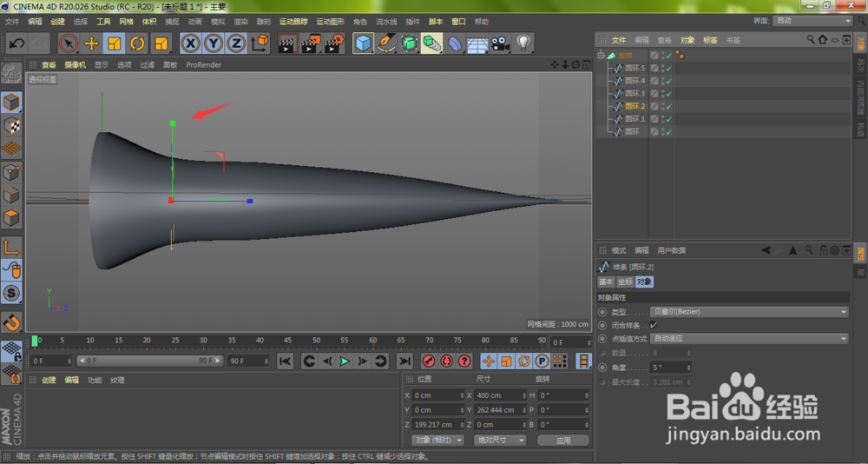Click the size Y 262.444 cm field
The width and height of the screenshot is (868, 464).
(x=501, y=410)
